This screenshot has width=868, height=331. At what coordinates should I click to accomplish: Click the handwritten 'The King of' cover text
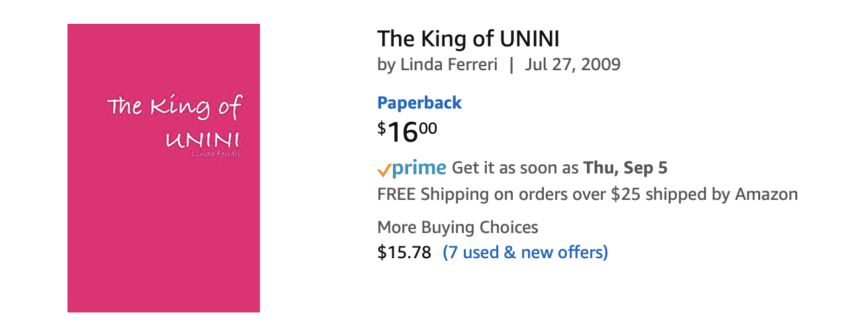click(175, 107)
